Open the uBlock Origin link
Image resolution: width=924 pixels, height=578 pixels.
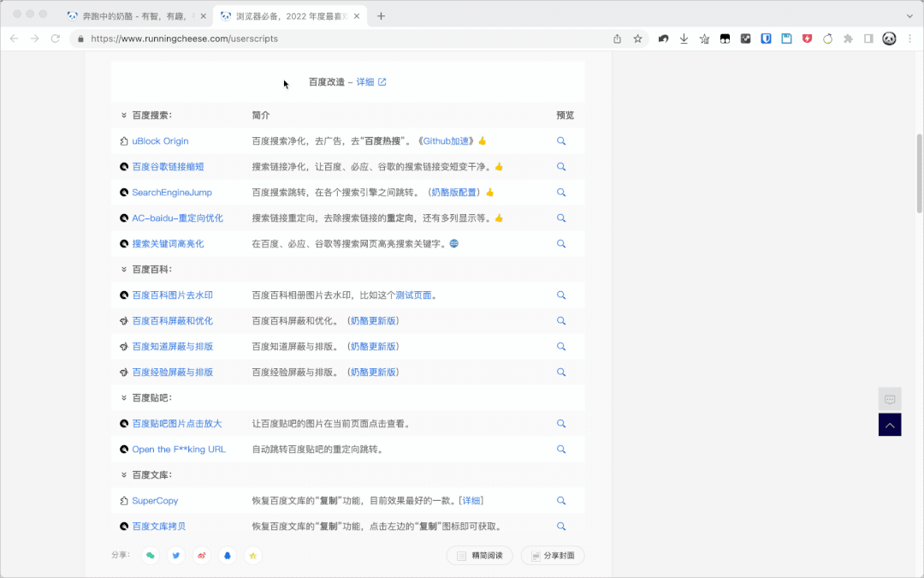click(160, 141)
